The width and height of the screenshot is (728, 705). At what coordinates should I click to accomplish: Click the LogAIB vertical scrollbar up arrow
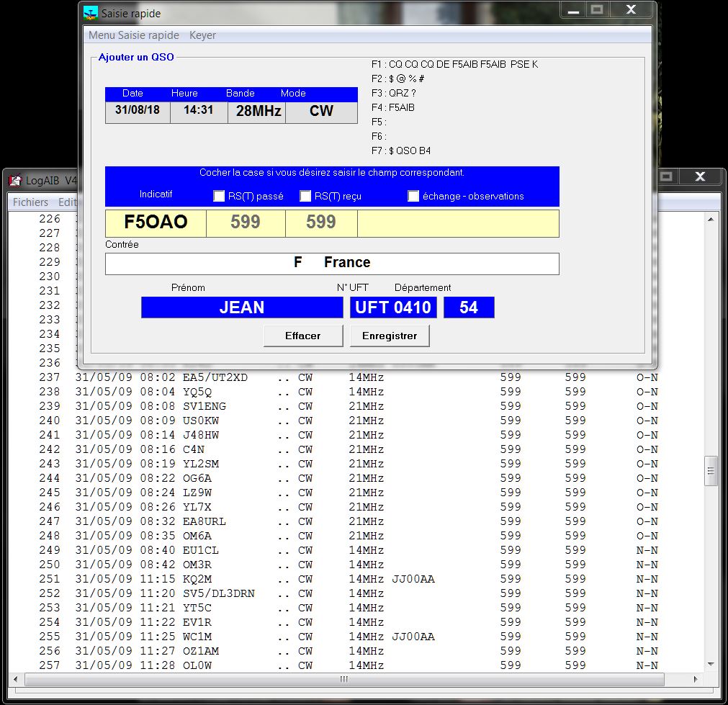click(x=711, y=219)
